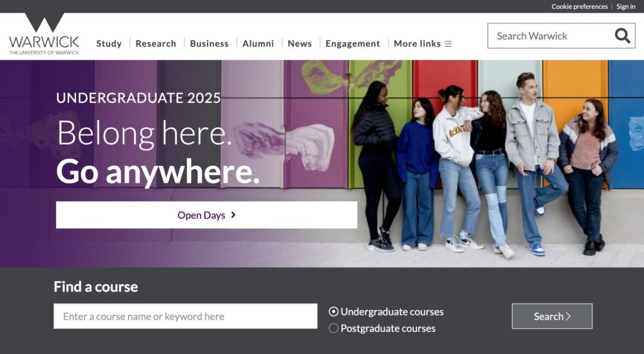Open the Engagement navigation link
This screenshot has height=354, width=644.
pos(352,43)
